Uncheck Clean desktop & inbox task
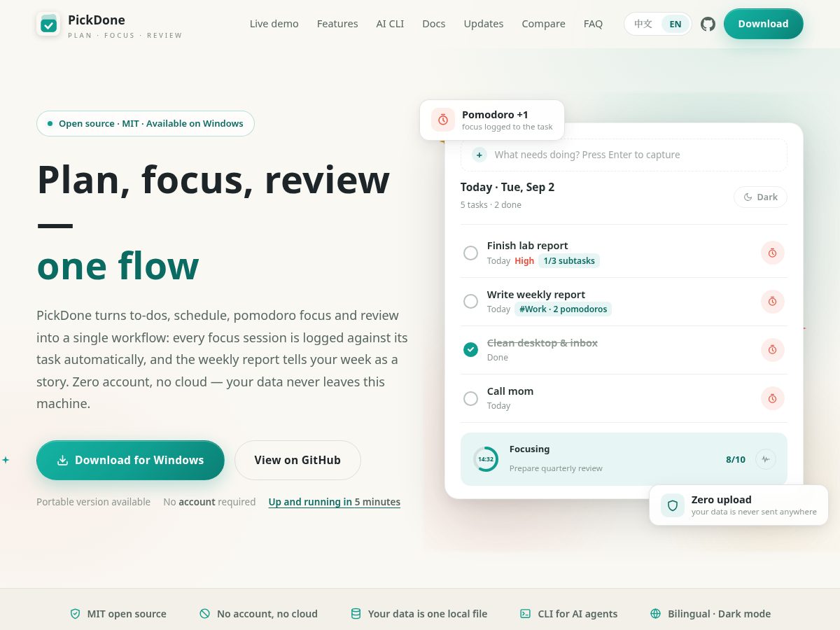This screenshot has height=630, width=840. pyautogui.click(x=471, y=349)
